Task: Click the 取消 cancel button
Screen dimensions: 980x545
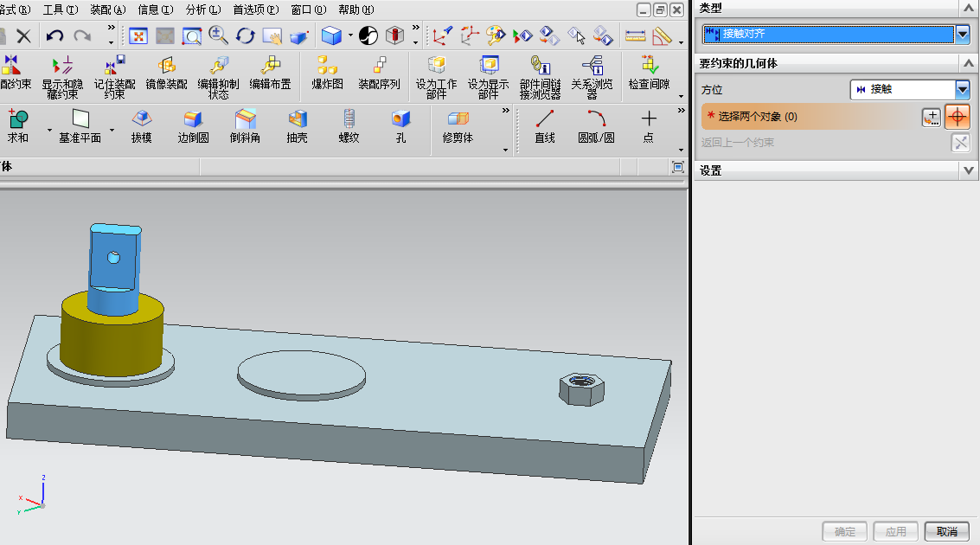Action: pos(946,531)
